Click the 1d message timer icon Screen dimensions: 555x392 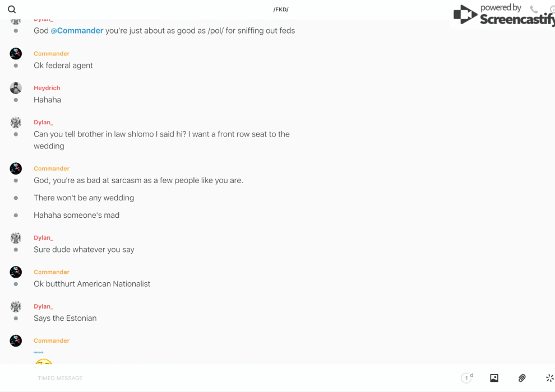coord(467,378)
